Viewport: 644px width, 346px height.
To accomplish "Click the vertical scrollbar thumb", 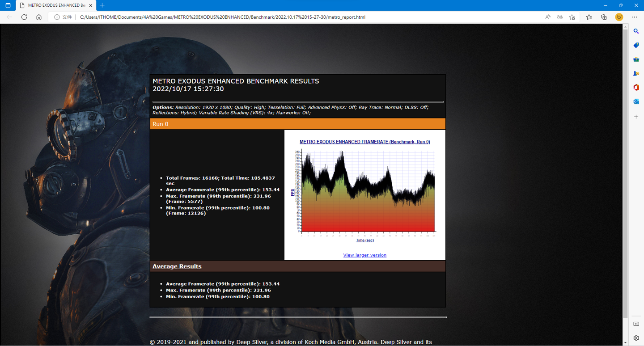I will point(625,173).
